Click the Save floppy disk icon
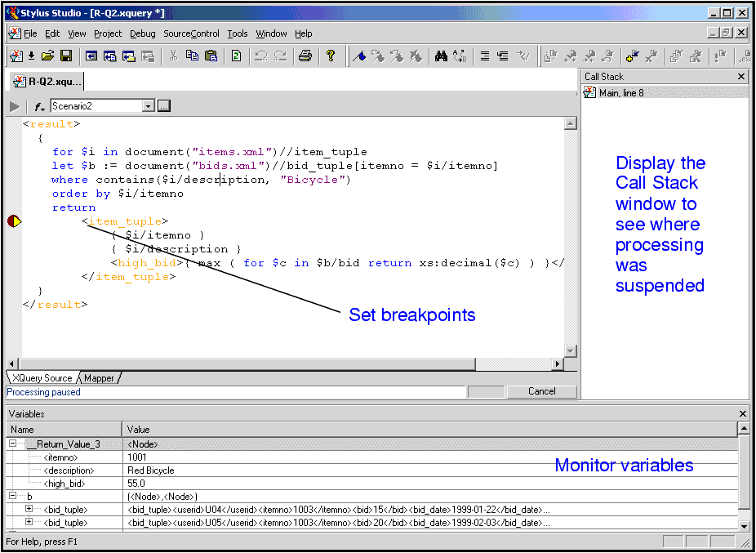 (x=66, y=56)
